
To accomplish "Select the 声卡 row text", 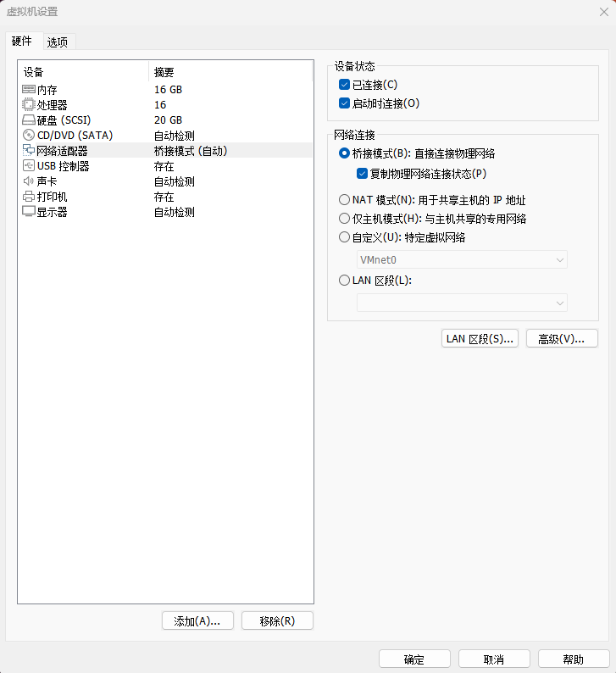I will tap(47, 181).
